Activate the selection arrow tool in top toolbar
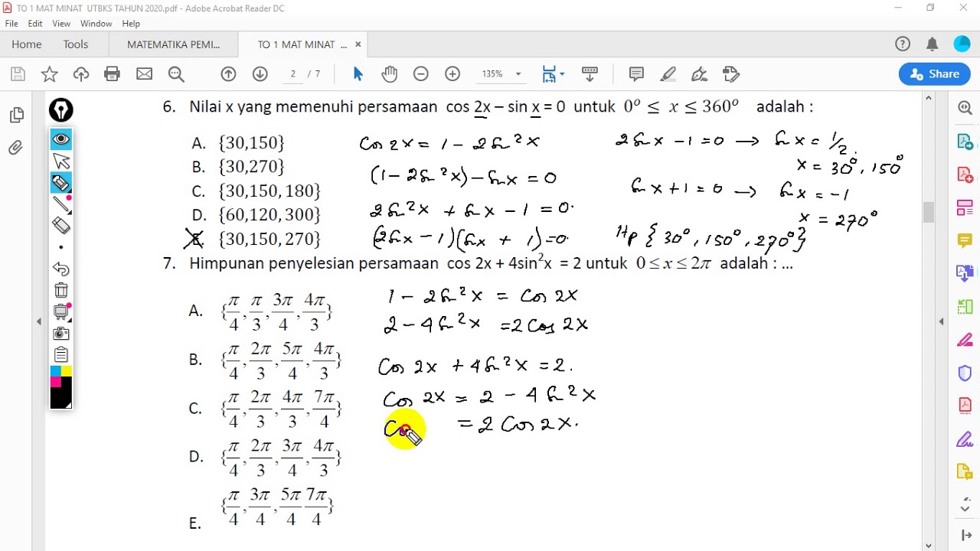Image resolution: width=980 pixels, height=551 pixels. coord(358,74)
